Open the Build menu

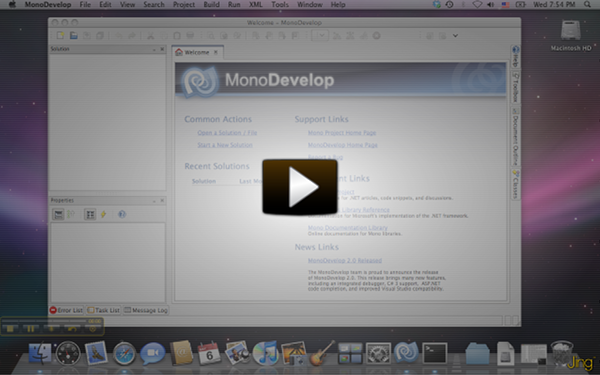click(x=211, y=5)
